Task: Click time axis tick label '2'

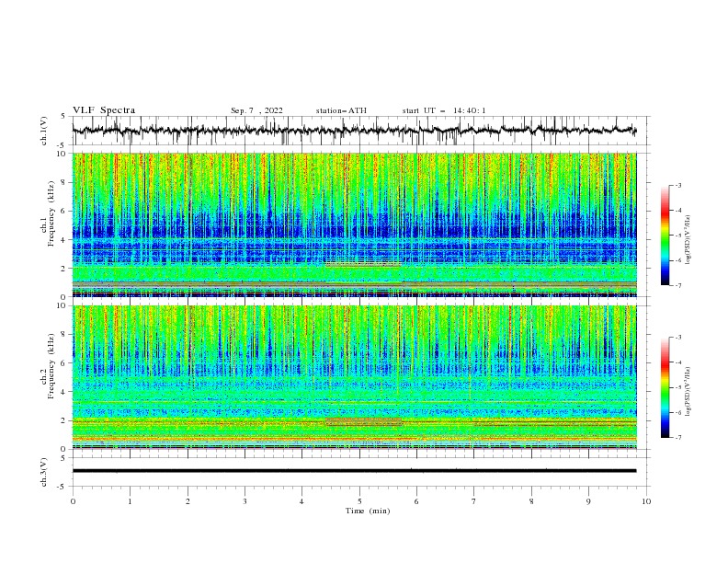Action: [x=188, y=501]
